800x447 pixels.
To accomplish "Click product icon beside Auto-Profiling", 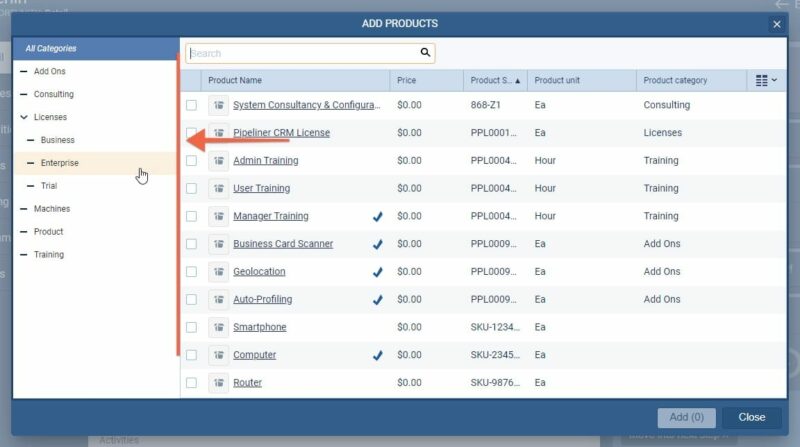I will pyautogui.click(x=218, y=300).
